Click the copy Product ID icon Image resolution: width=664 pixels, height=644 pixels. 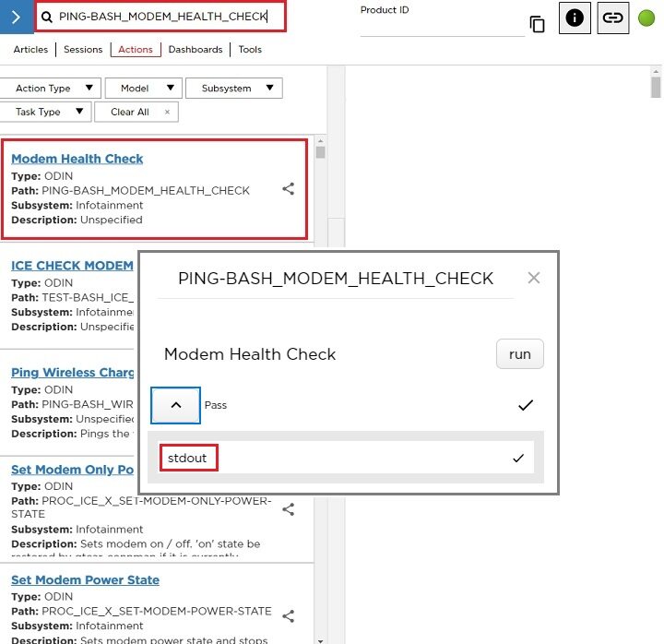[x=537, y=24]
